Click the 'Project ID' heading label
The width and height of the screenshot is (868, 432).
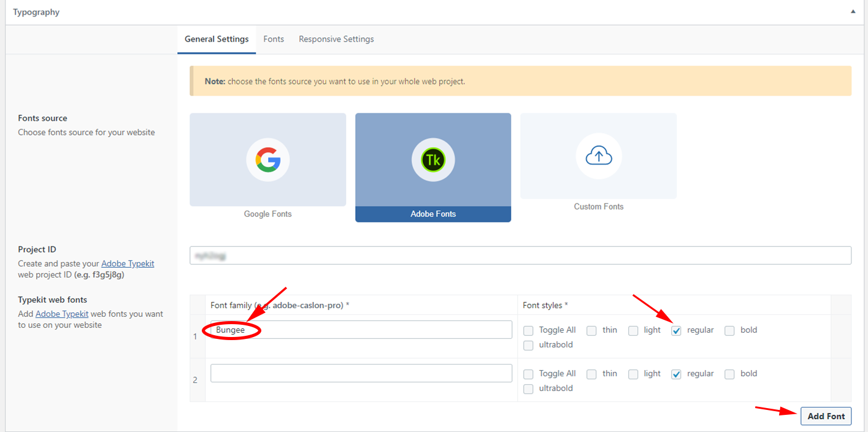[x=37, y=249]
